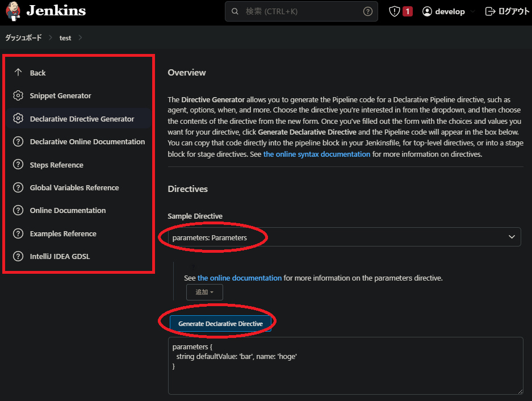Image resolution: width=532 pixels, height=401 pixels.
Task: Open the Sample Directive dropdown
Action: tap(344, 237)
